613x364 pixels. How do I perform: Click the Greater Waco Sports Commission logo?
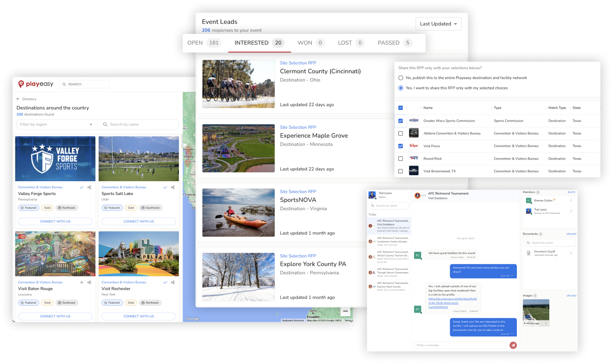tap(414, 120)
